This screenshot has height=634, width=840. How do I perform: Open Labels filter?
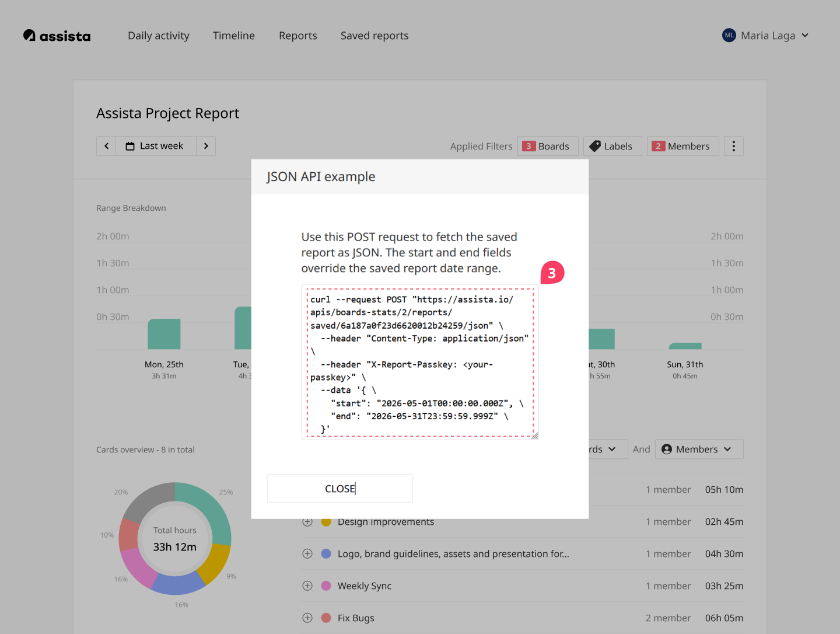click(x=612, y=146)
